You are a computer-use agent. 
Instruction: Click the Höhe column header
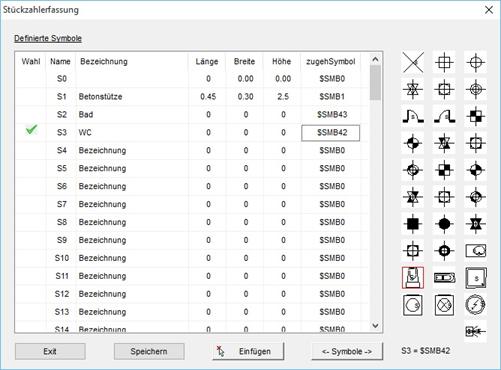(x=282, y=61)
